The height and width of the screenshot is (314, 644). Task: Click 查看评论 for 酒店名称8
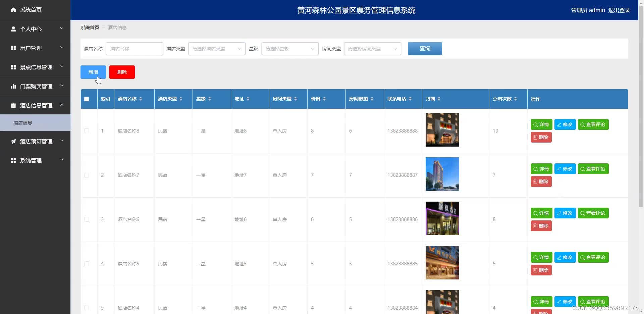pyautogui.click(x=593, y=124)
